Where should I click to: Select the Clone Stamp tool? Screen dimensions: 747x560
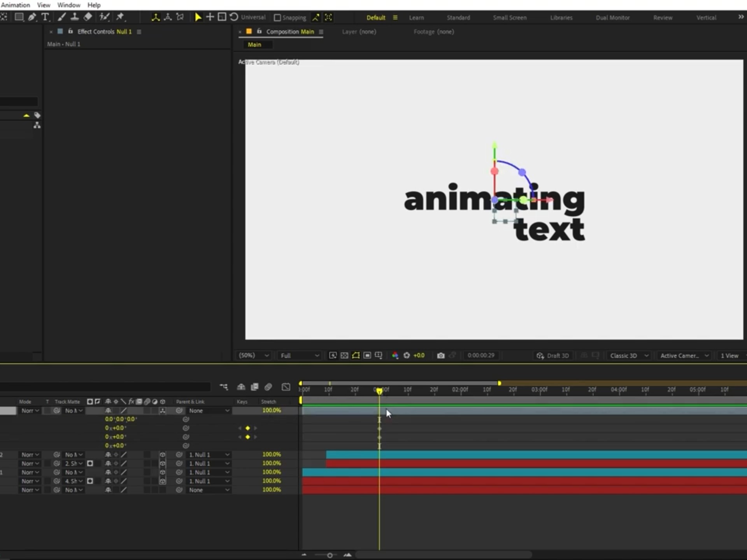(75, 17)
